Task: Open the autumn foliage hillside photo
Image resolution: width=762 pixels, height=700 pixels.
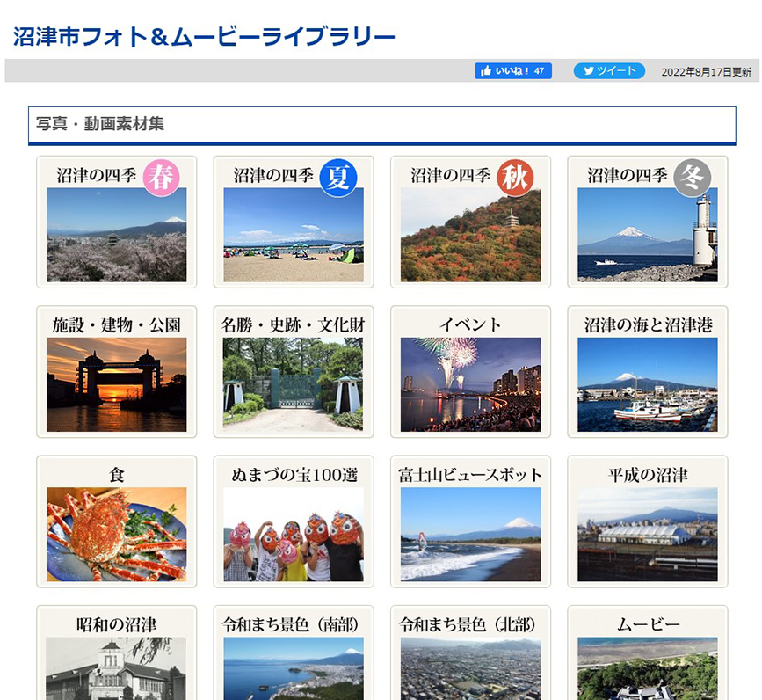Action: (x=470, y=235)
